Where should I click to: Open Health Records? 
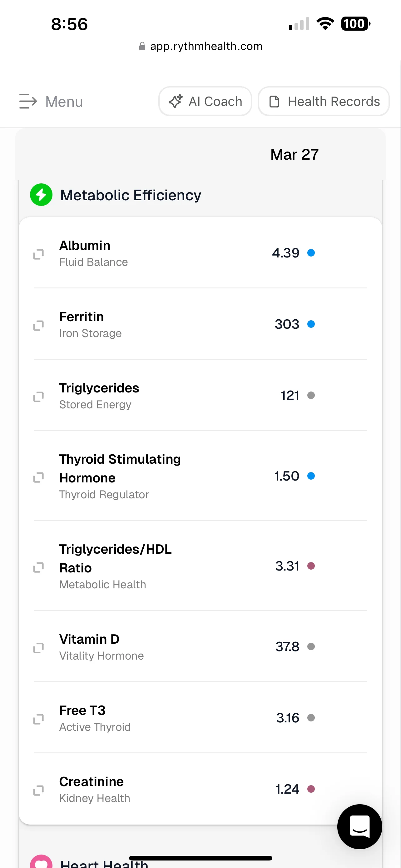[324, 102]
